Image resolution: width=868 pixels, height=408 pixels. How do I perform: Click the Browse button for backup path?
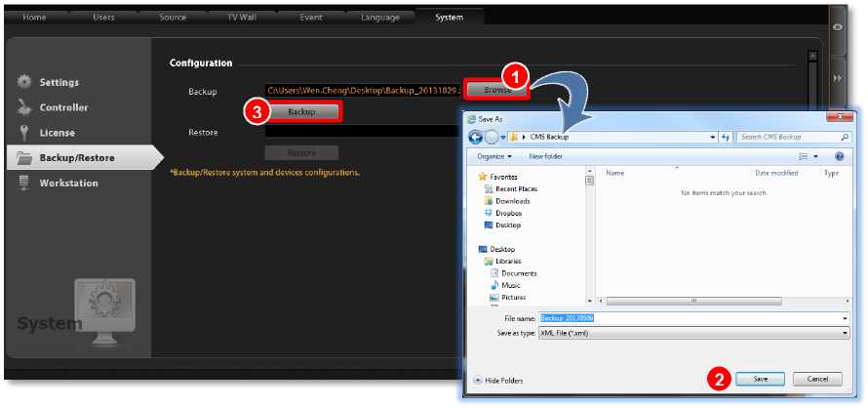click(494, 90)
